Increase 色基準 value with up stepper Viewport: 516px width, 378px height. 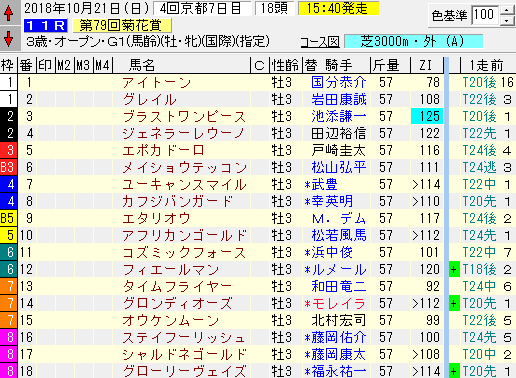click(507, 10)
